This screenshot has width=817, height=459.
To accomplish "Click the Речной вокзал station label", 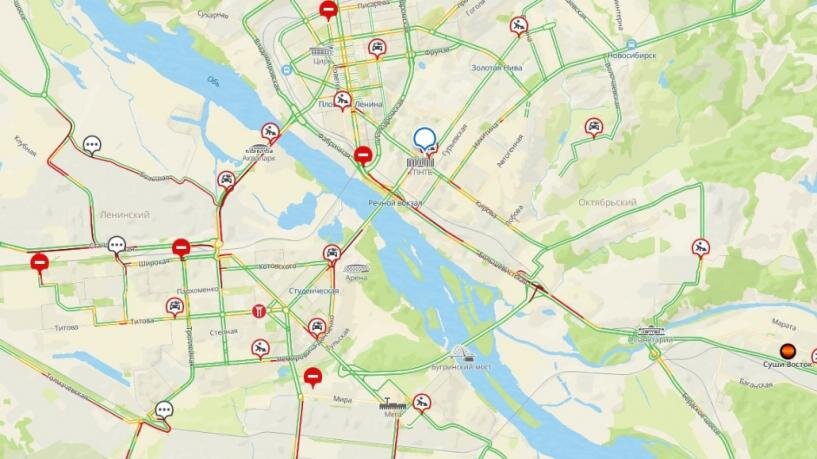I will [x=395, y=203].
